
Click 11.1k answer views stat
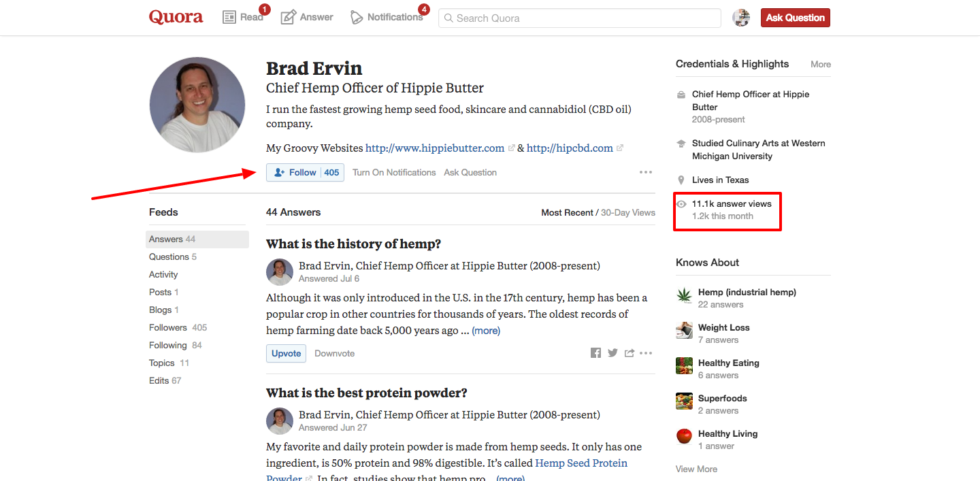click(x=732, y=204)
